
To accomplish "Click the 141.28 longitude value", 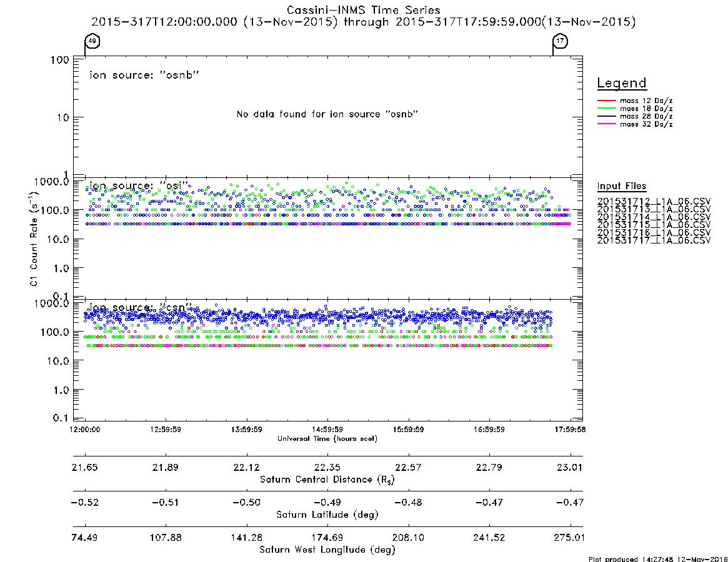I will tap(247, 538).
